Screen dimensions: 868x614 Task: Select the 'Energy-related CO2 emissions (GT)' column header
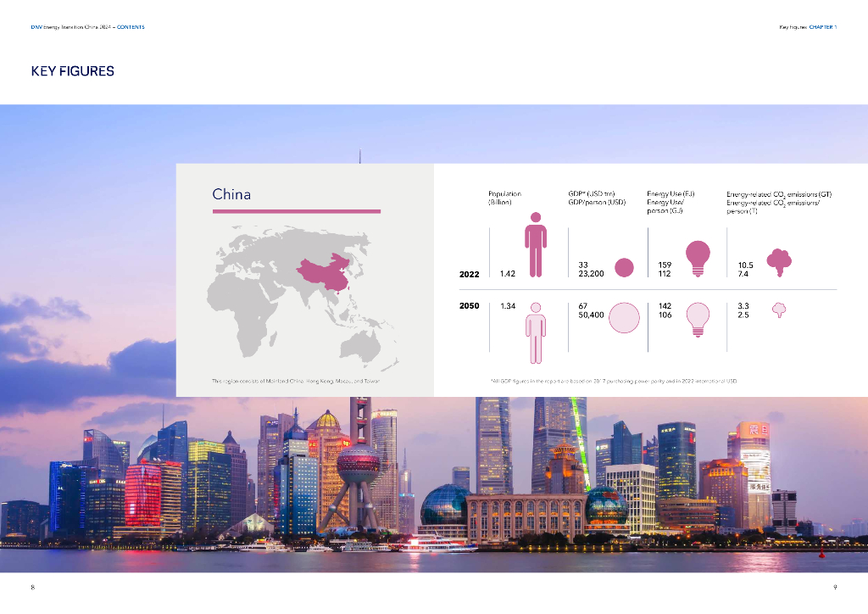click(x=779, y=194)
